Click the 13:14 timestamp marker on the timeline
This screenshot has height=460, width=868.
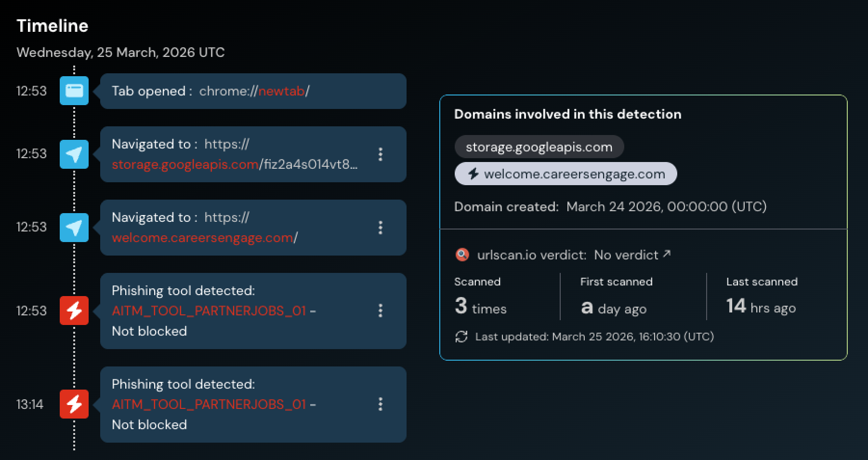click(30, 405)
